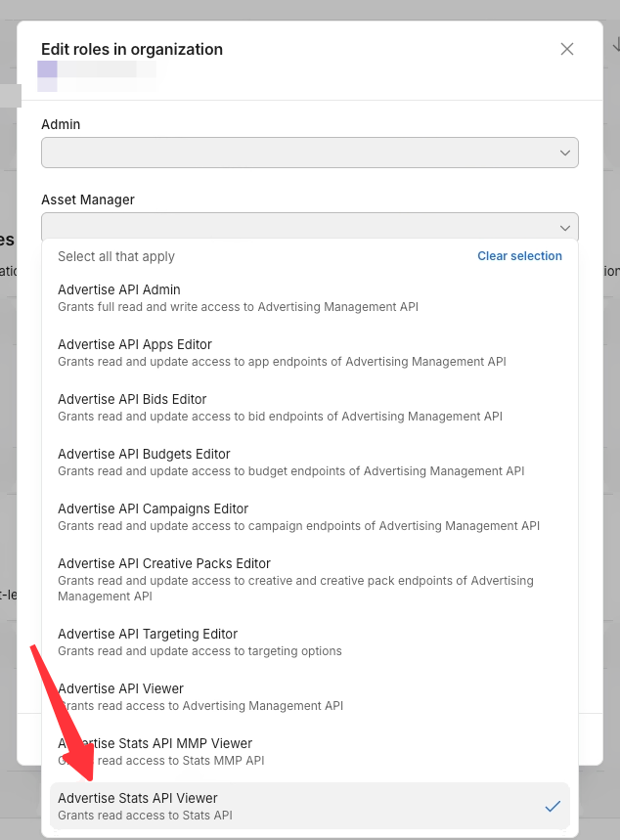Screen dimensions: 620x840
Task: Choose Advertise API Bids Editor role
Action: click(310, 407)
